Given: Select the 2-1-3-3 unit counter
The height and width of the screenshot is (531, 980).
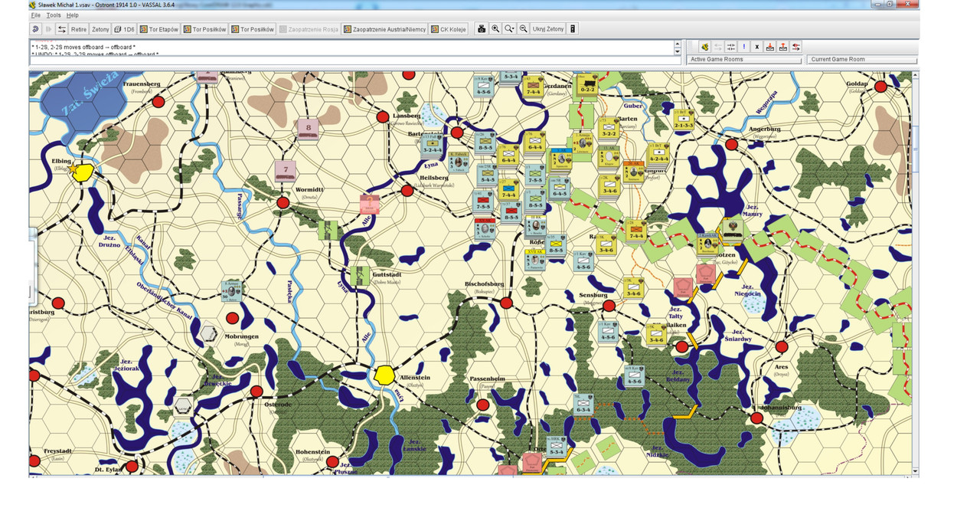Looking at the screenshot, I should [x=684, y=119].
